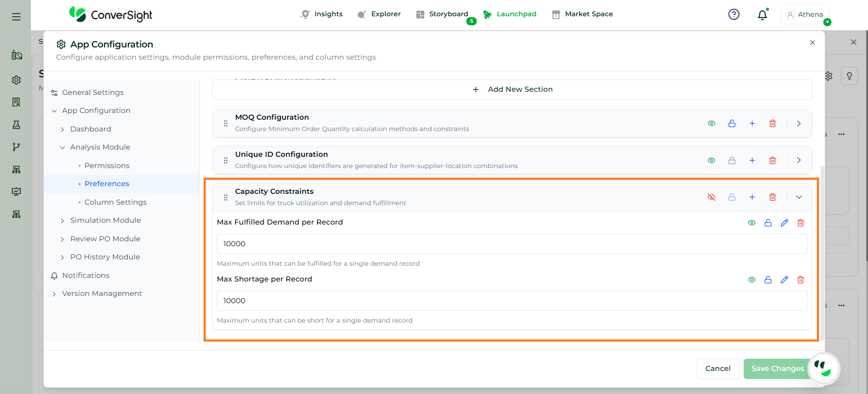868x394 pixels.
Task: Click plus icon in Unique ID Configuration row
Action: (x=752, y=160)
